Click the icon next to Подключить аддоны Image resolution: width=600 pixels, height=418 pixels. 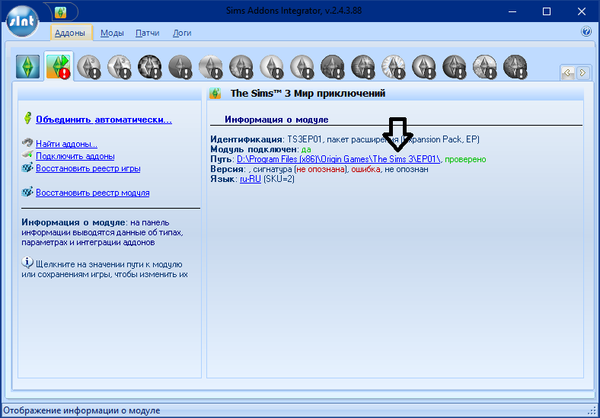pyautogui.click(x=27, y=155)
